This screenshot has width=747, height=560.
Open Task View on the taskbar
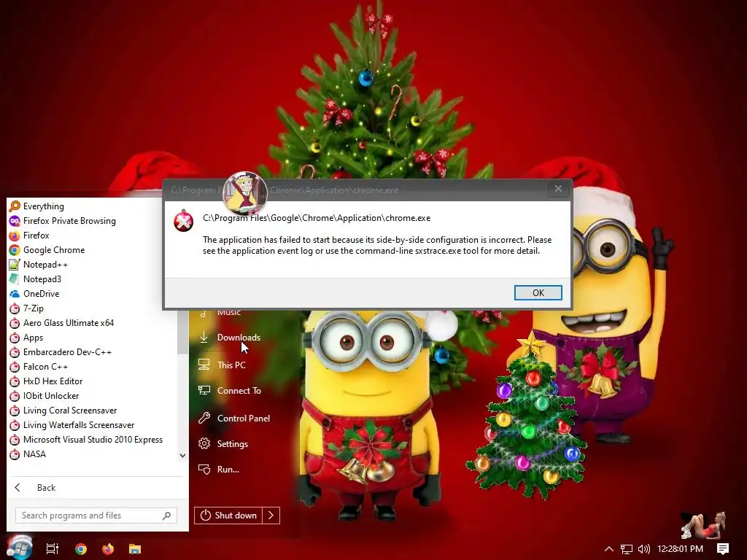(x=52, y=549)
